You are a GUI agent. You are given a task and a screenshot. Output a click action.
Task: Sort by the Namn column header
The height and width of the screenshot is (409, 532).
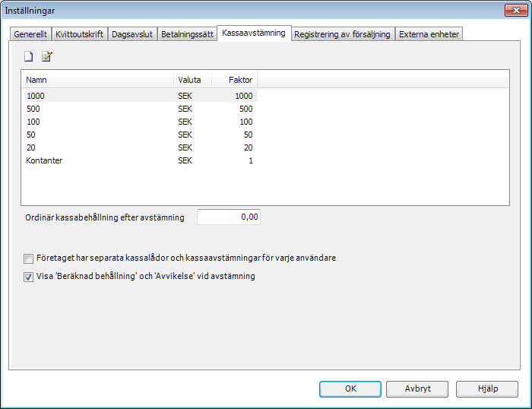(x=98, y=80)
